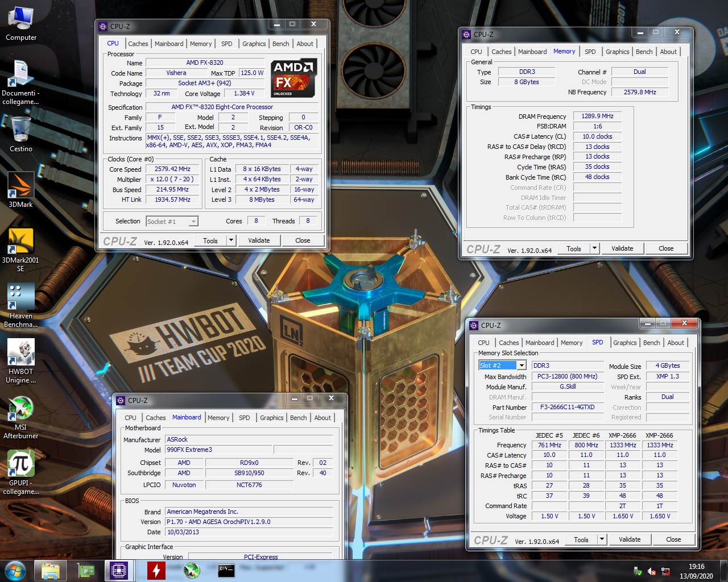Select the CPU-Z taskbar icon
This screenshot has height=582, width=728.
tap(119, 571)
